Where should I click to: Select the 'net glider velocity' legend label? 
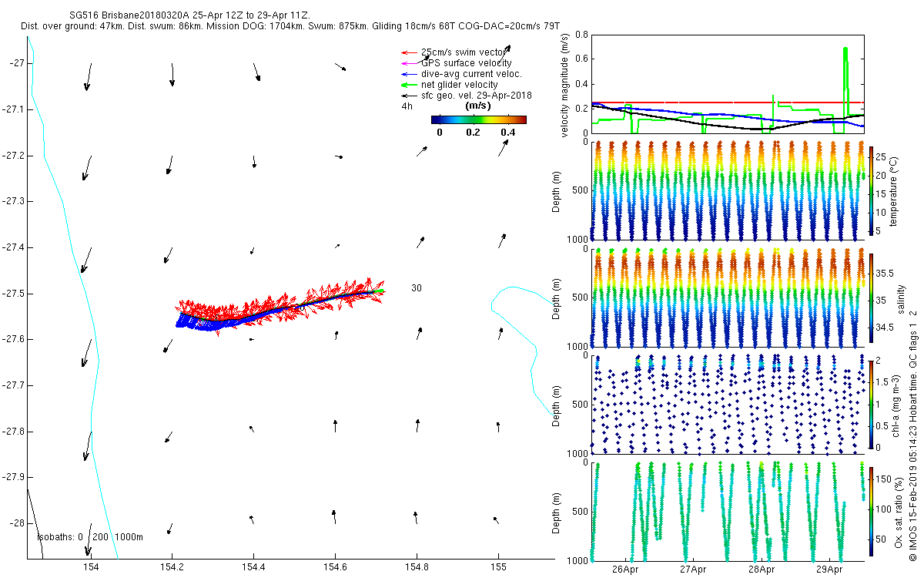click(459, 85)
